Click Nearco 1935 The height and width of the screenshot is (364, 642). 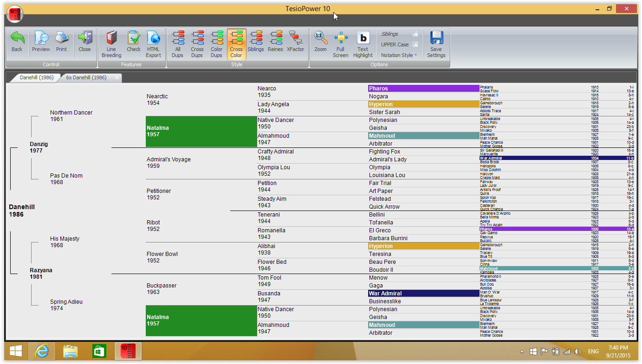coord(267,92)
